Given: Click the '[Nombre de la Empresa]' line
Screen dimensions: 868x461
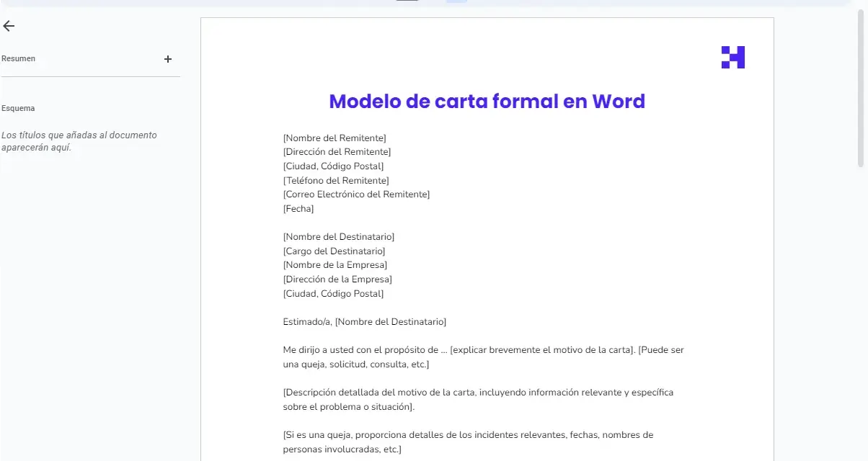Looking at the screenshot, I should click(335, 265).
